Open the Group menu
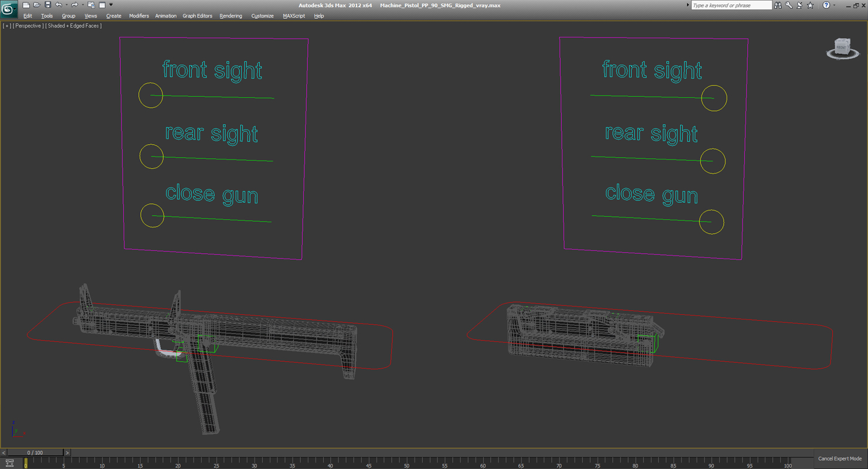Viewport: 868px width, 469px height. coord(69,16)
